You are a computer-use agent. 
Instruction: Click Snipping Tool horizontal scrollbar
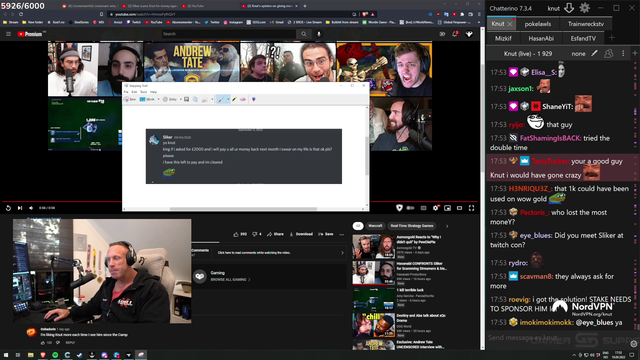click(244, 209)
